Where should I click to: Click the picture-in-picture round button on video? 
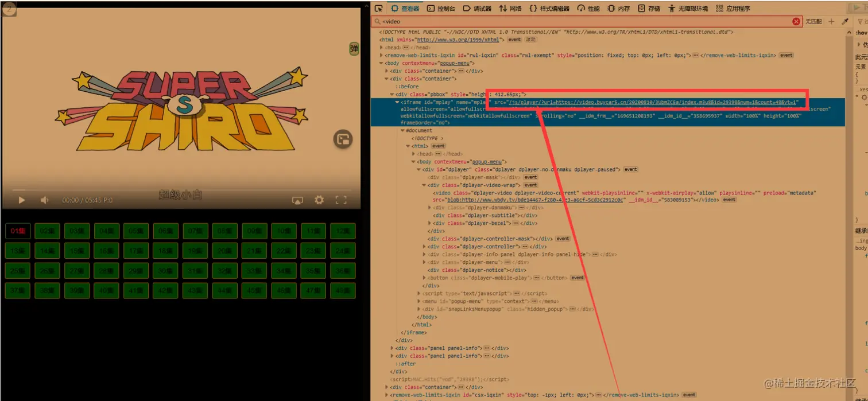click(343, 139)
